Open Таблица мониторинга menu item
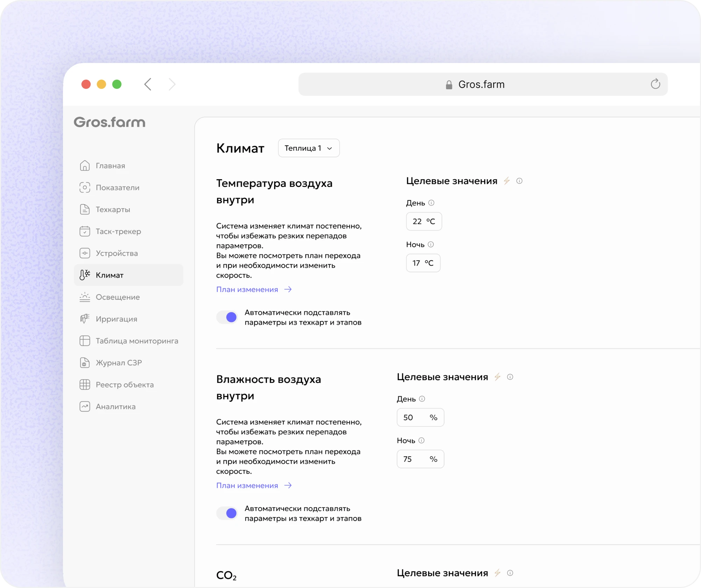Image resolution: width=701 pixels, height=588 pixels. point(128,341)
